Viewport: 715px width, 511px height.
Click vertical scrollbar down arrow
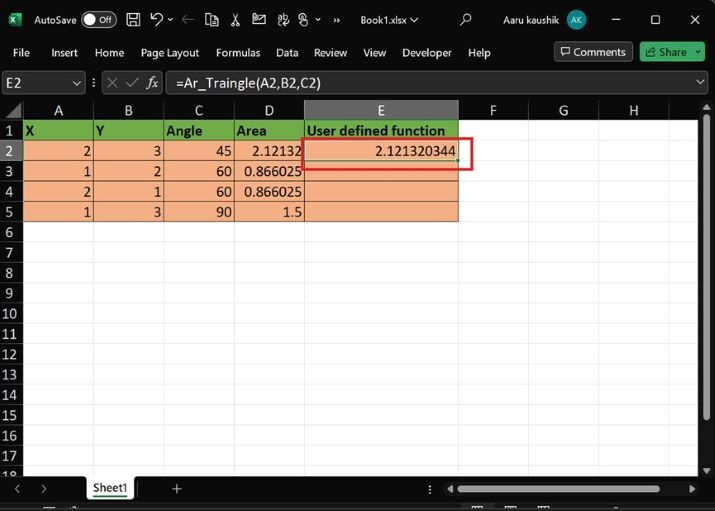706,470
